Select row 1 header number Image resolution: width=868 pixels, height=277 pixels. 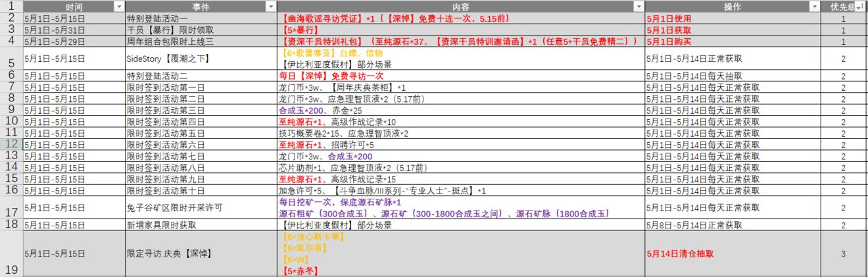pos(11,6)
